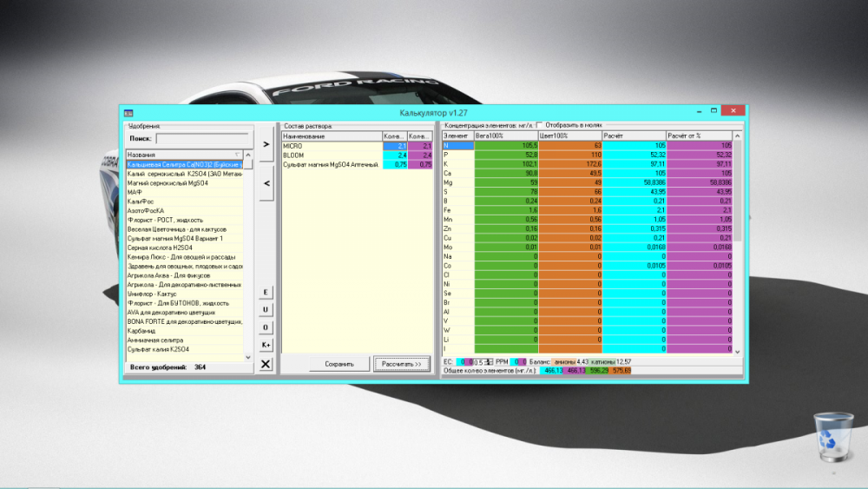Image resolution: width=868 pixels, height=489 pixels.
Task: Click the E button in middle column
Action: click(x=266, y=292)
